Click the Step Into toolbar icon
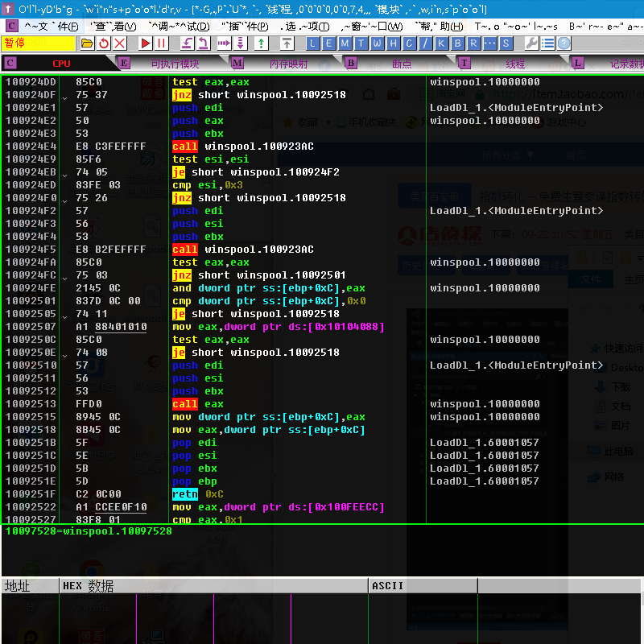Screen dimensions: 644x644 click(x=187, y=43)
